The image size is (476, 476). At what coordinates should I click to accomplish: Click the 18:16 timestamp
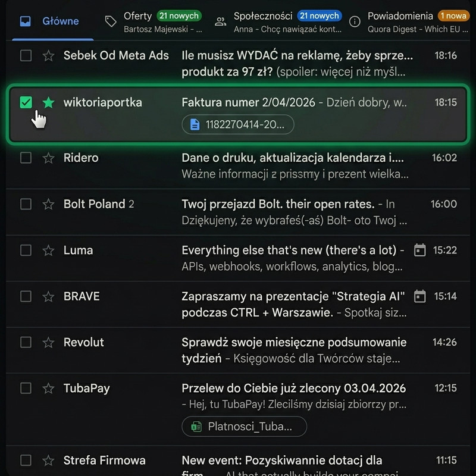(x=446, y=55)
